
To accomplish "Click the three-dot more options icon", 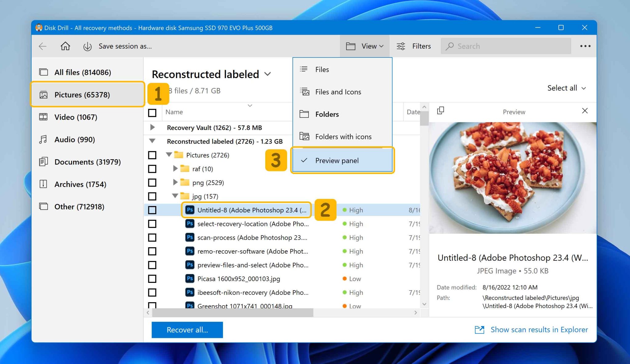I will click(x=585, y=46).
